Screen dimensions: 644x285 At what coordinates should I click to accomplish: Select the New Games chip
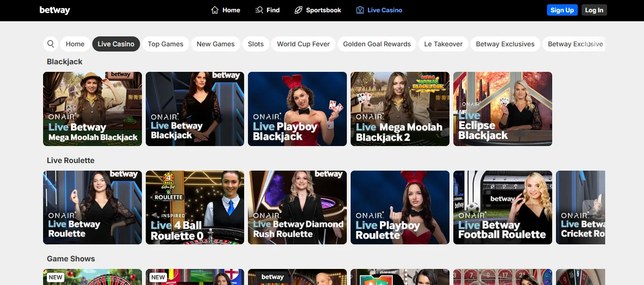[216, 44]
